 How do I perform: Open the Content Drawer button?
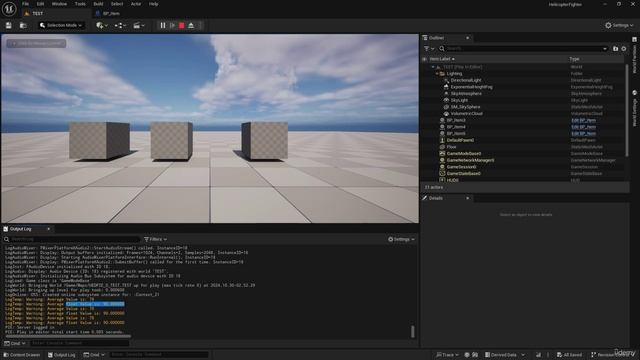click(x=22, y=355)
